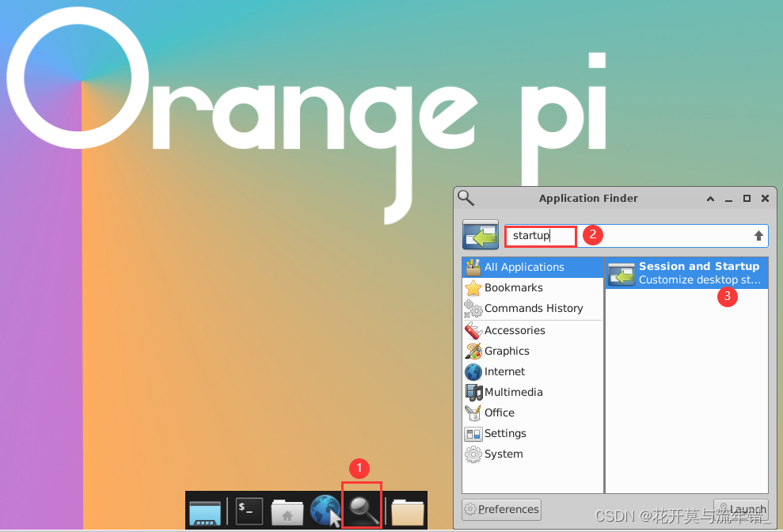This screenshot has height=532, width=783.
Task: Close the Application Finder window
Action: (765, 199)
